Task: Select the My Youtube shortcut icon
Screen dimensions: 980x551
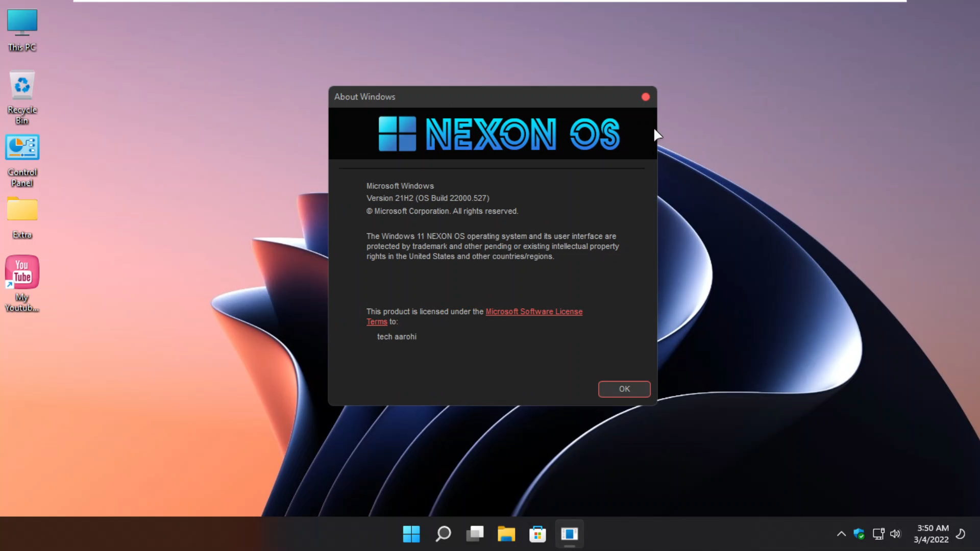Action: pyautogui.click(x=22, y=283)
